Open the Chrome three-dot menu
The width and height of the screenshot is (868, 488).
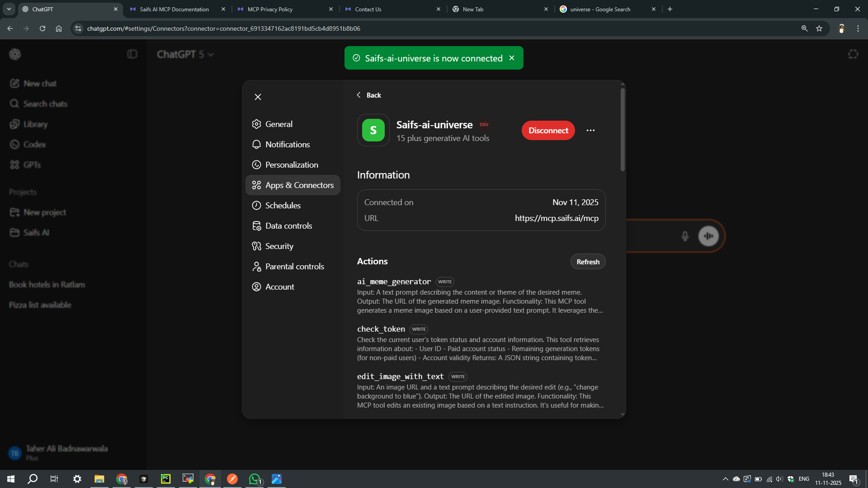(858, 28)
